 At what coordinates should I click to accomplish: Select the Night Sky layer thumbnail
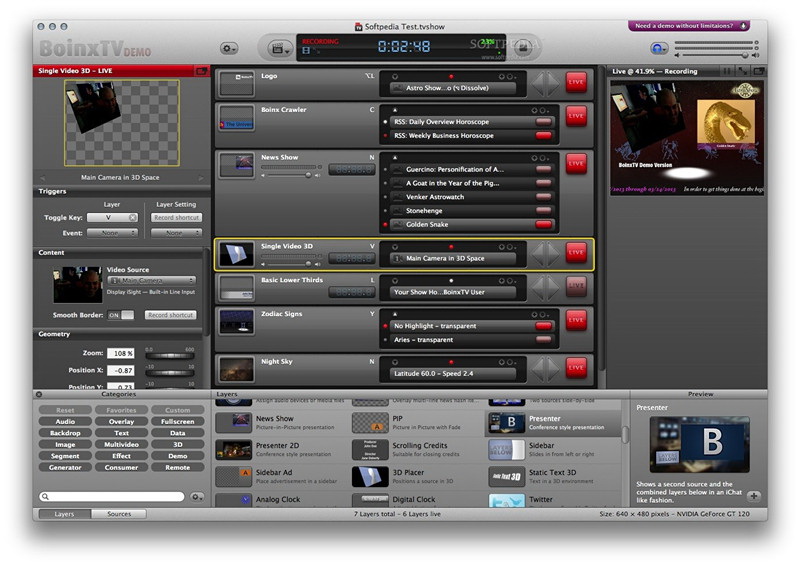pos(236,369)
